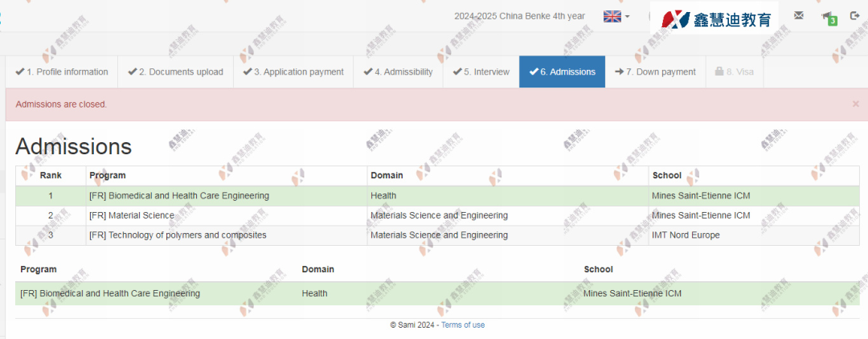
Task: Go to 7. Down payment tab
Action: tap(656, 71)
